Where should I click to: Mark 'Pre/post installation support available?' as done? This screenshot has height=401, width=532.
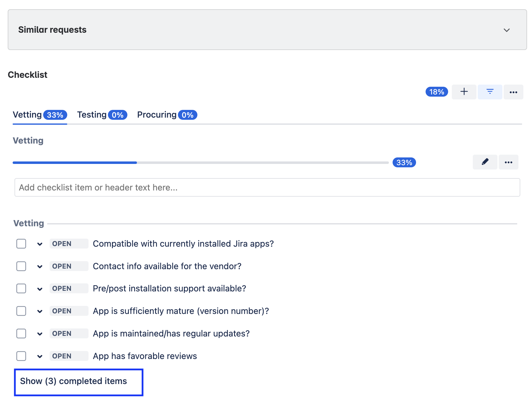click(x=21, y=288)
